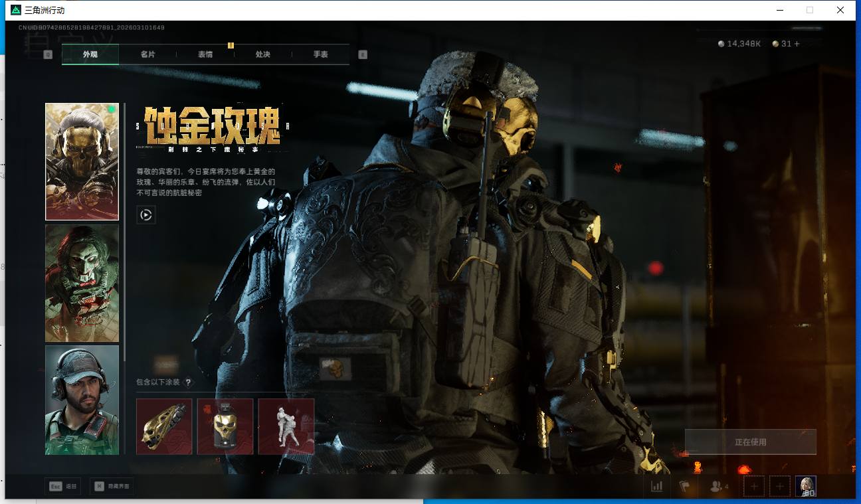Viewport: 861px width, 504px height.
Task: Click the first empty squad slot plus
Action: tap(754, 487)
